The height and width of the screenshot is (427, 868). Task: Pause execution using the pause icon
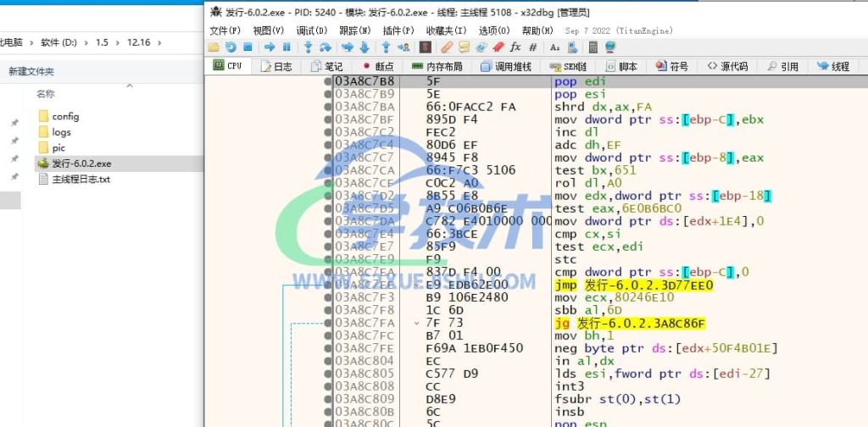point(287,47)
